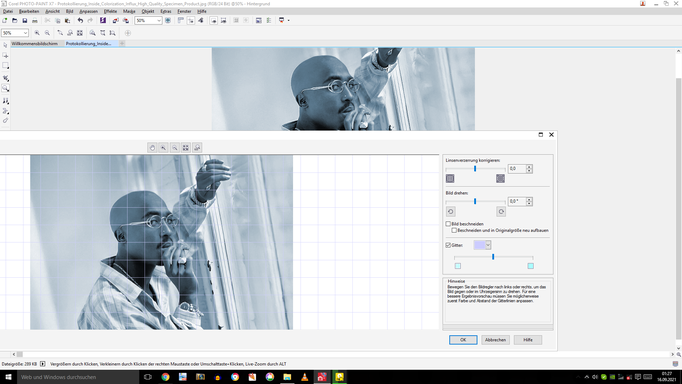
Task: Enable Beschneiden und in Originalgröße neu aufbauen
Action: (x=454, y=230)
